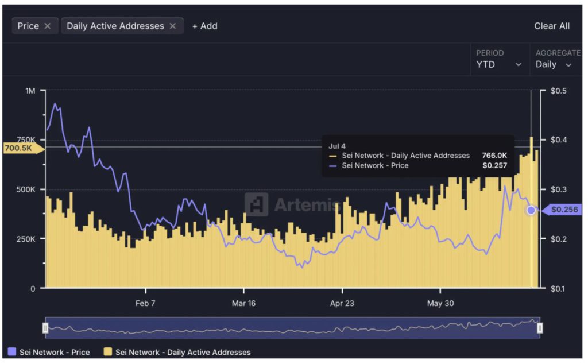588x364 pixels.
Task: Click the range navigator overview strip
Action: pyautogui.click(x=292, y=328)
